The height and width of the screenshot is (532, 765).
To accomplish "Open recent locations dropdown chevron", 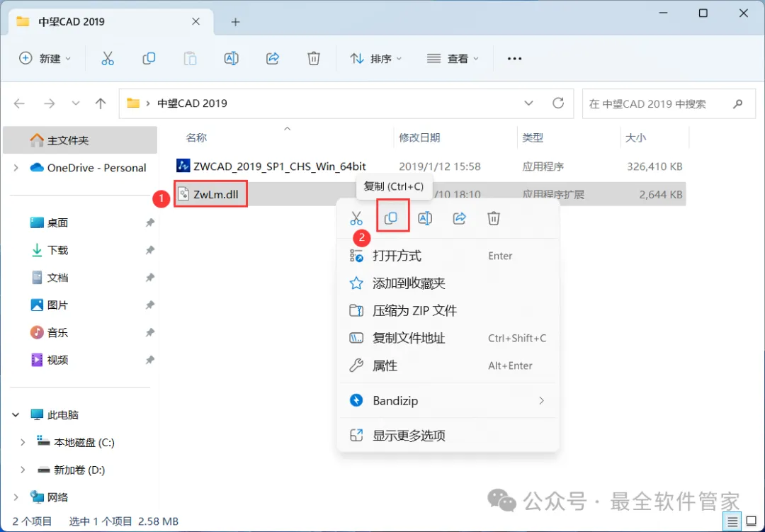I will tap(76, 103).
